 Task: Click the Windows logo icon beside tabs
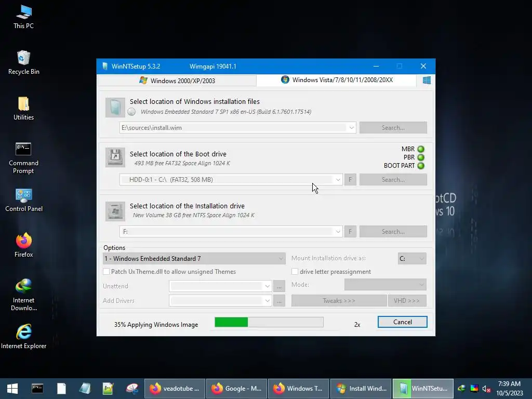tap(427, 80)
